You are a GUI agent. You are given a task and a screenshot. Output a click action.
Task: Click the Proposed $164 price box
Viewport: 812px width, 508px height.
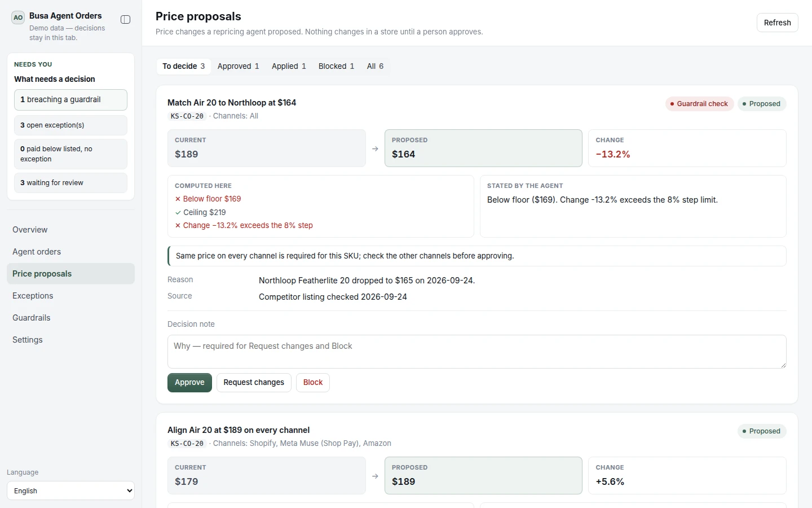pos(483,148)
